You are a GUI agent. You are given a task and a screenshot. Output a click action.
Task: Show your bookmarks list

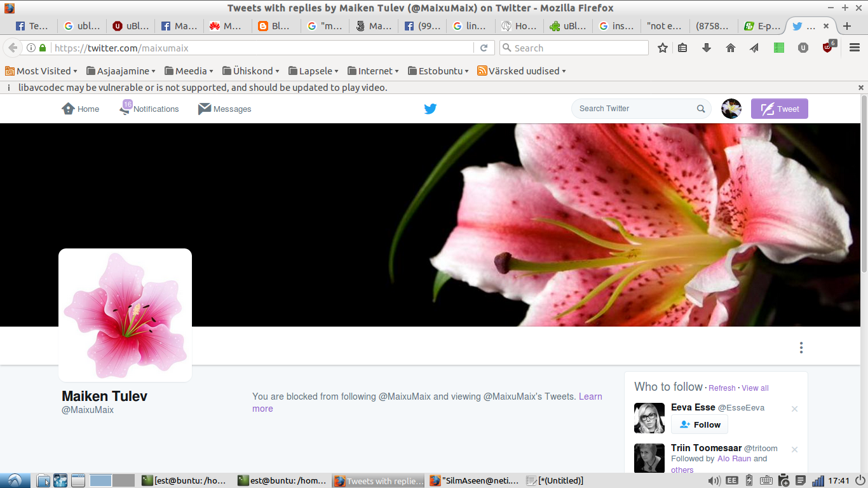tap(682, 48)
